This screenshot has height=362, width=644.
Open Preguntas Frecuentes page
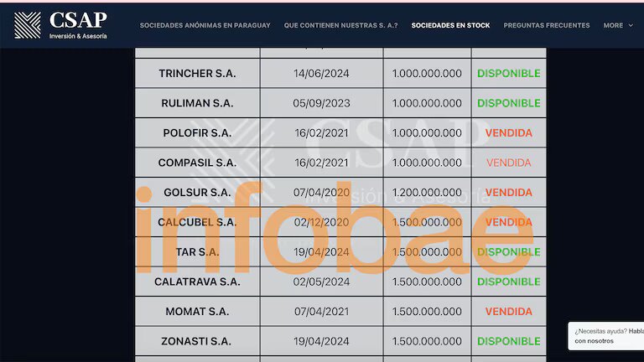546,25
